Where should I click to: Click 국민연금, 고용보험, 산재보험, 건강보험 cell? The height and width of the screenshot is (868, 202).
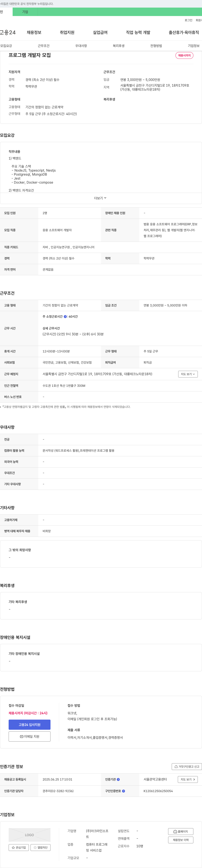pos(67,363)
